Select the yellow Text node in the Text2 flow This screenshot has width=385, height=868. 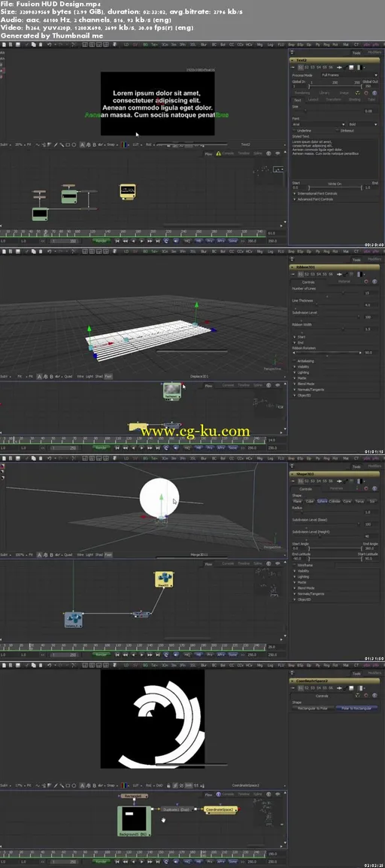click(129, 192)
